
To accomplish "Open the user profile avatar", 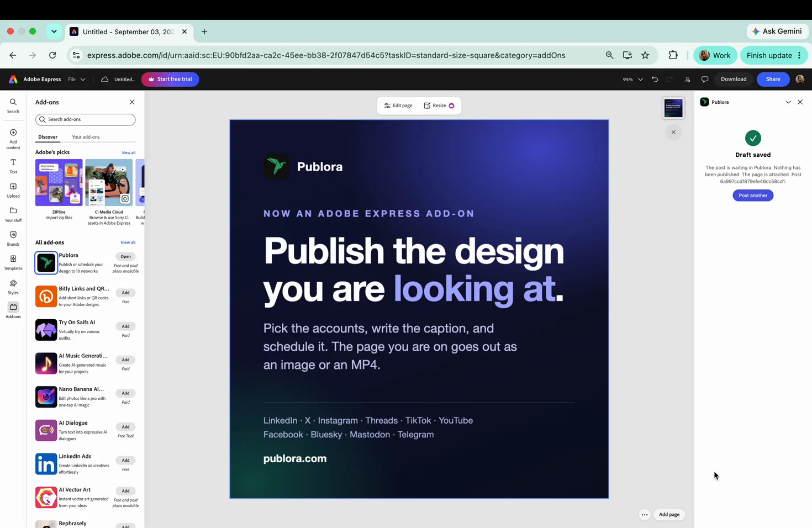I will tap(800, 79).
